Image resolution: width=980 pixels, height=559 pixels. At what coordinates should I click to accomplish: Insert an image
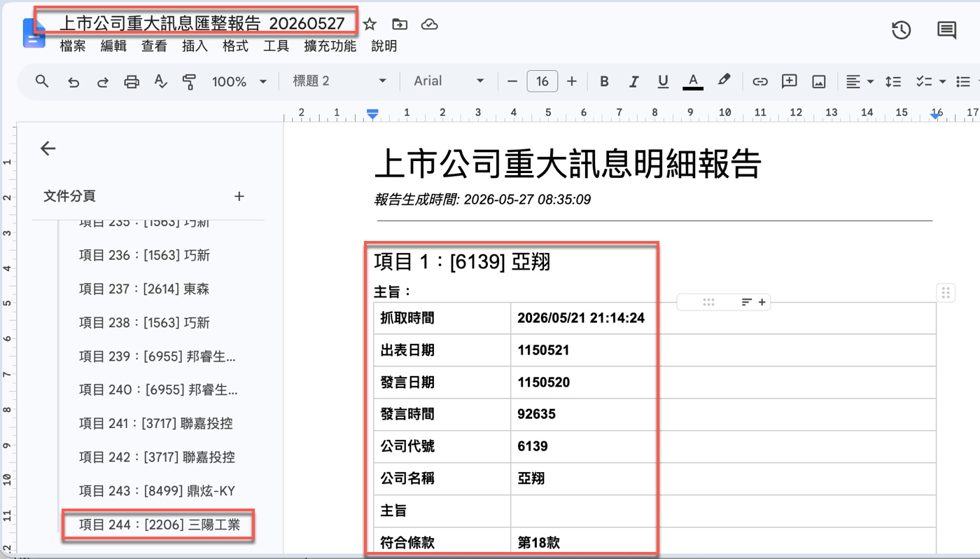coord(818,82)
